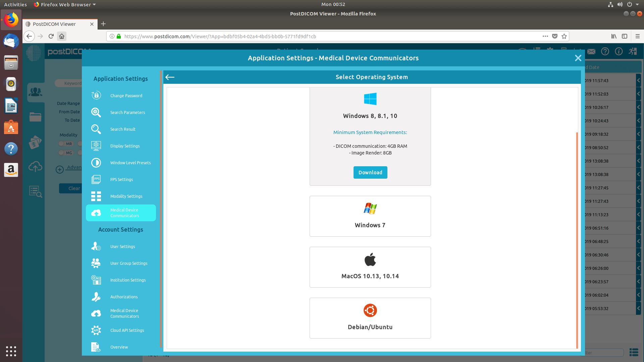Open Display Settings in Application Settings
The image size is (644, 362).
coord(125,146)
